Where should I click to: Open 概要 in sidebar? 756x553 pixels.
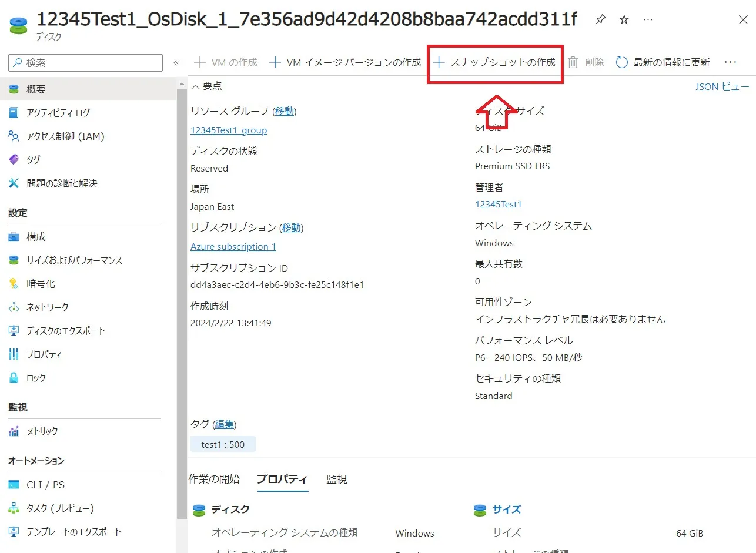tap(88, 89)
